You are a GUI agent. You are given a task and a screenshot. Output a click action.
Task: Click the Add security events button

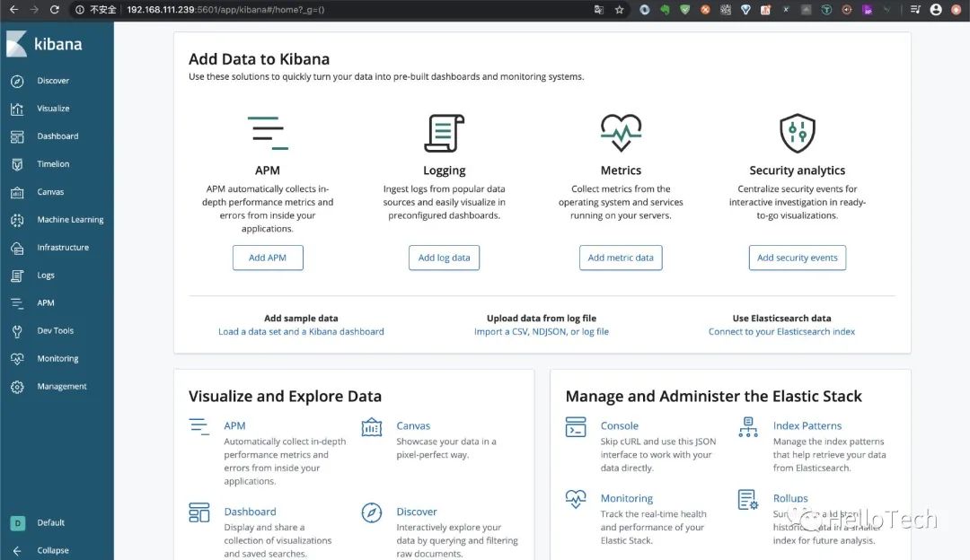click(798, 258)
